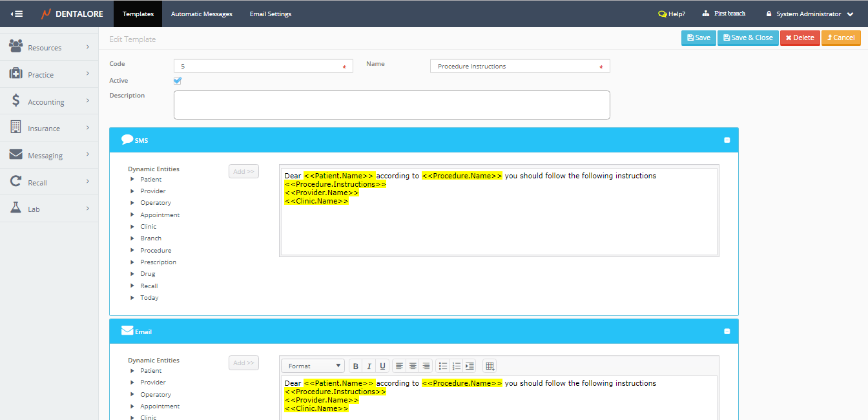Expand the Procedure entity in SMS tree

[132, 251]
